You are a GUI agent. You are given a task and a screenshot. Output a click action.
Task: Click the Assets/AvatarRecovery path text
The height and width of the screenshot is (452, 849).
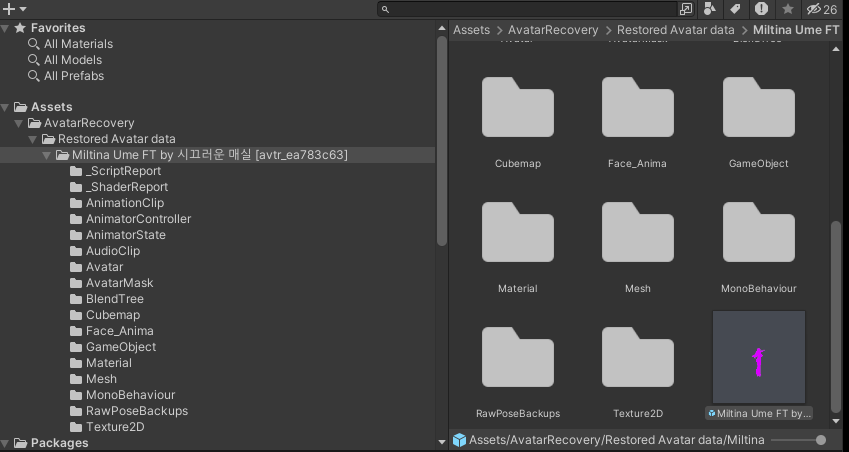(x=616, y=440)
